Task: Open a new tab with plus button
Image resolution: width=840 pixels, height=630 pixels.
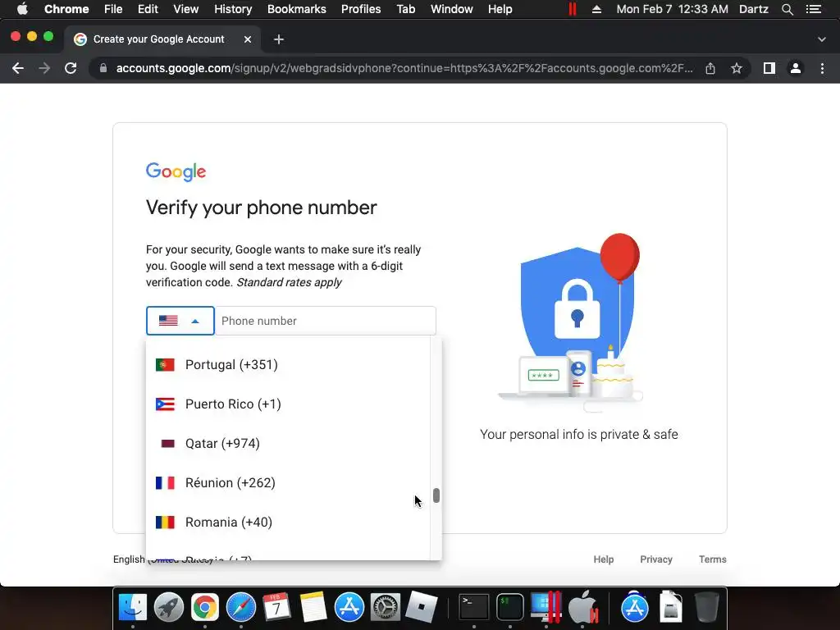Action: pos(279,39)
